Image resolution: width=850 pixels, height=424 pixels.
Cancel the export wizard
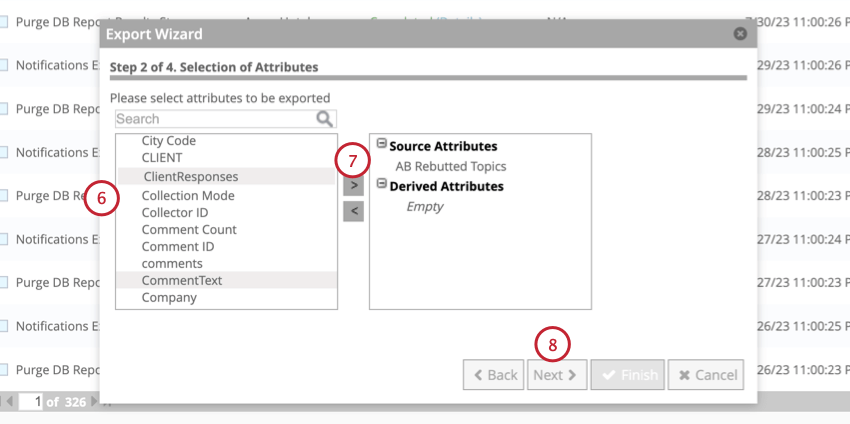coord(706,375)
